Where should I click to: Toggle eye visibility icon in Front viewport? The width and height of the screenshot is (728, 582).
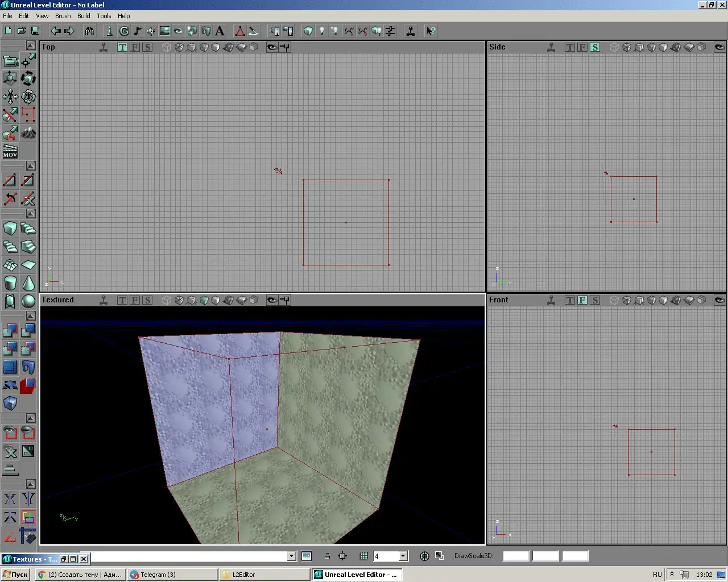[x=719, y=300]
